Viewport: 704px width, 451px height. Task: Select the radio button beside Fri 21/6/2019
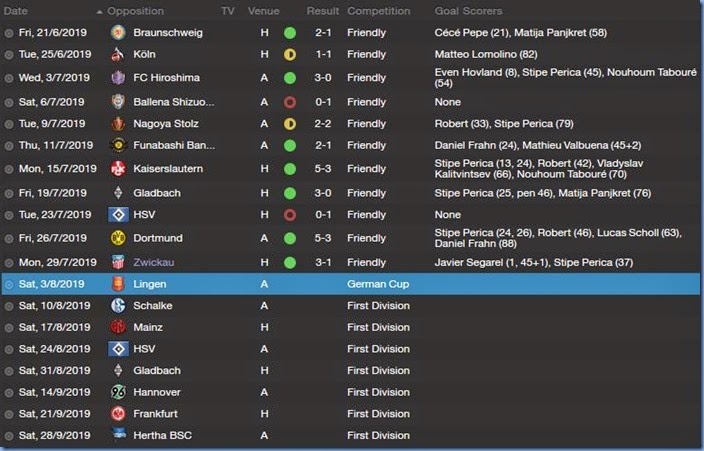(9, 32)
